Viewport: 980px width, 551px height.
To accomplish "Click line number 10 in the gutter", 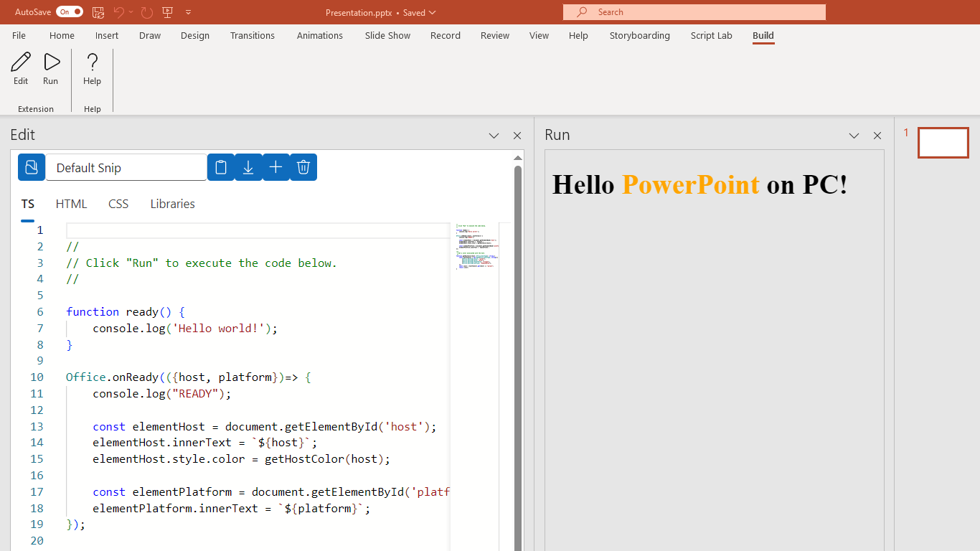I will 37,377.
